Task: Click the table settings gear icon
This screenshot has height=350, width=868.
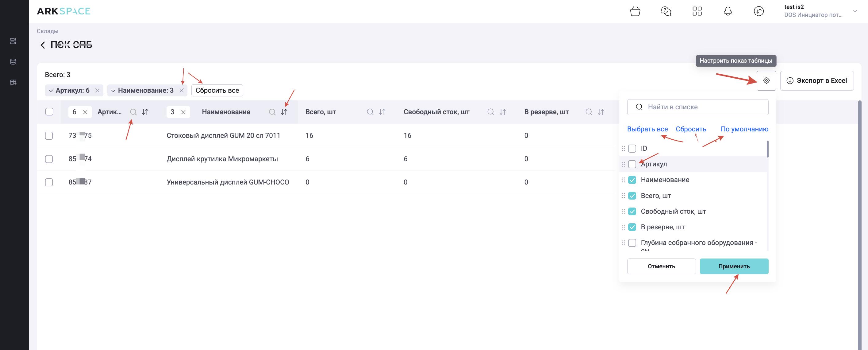Action: coord(766,80)
